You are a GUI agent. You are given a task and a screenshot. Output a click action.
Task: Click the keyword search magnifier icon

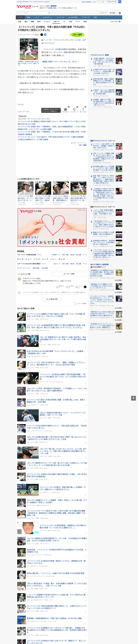49,13
